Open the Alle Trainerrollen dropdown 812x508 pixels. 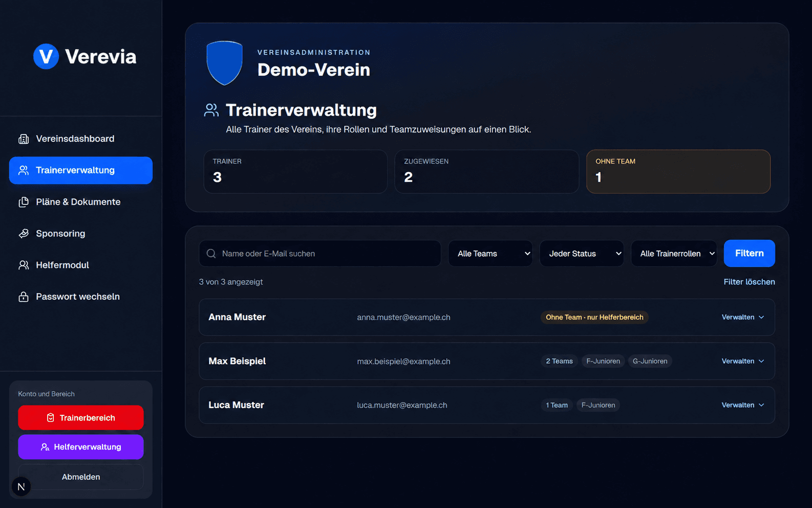tap(674, 253)
